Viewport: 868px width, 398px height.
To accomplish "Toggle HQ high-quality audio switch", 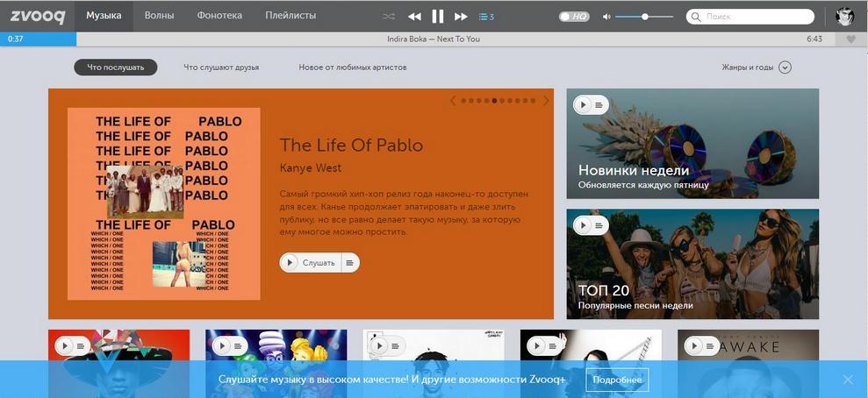I will (575, 17).
